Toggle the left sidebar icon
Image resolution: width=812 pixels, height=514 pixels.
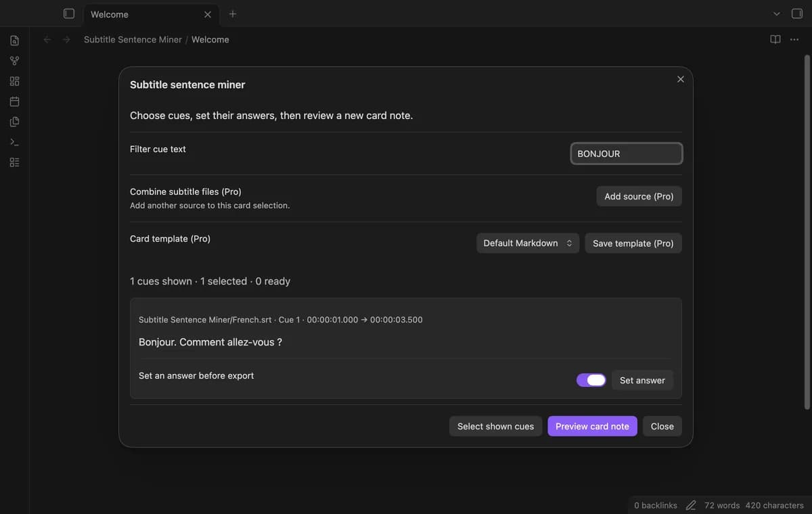click(x=68, y=14)
